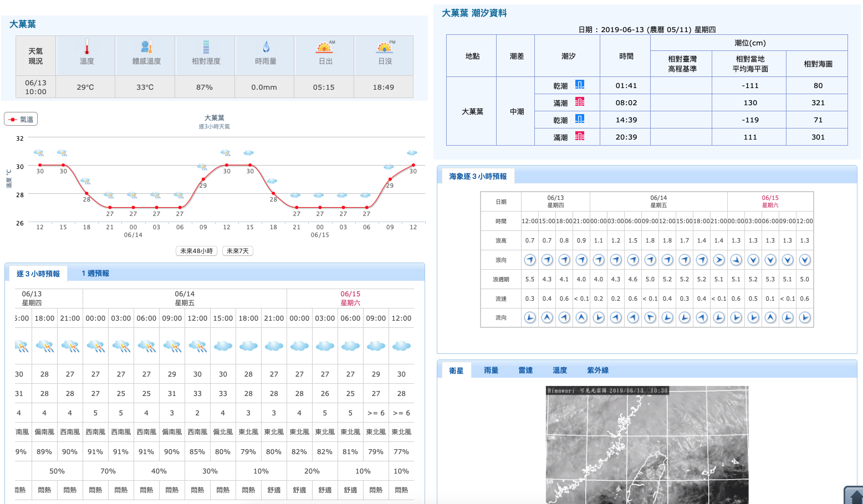Click the 大葉葉 潮汐資料 heading
The height and width of the screenshot is (504, 863).
click(474, 13)
